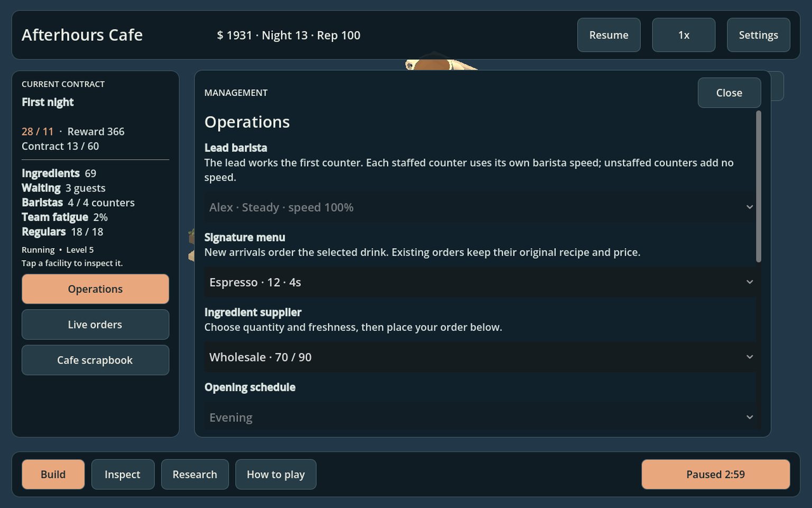812x508 pixels.
Task: Click the "CURRENT CONTRACT" label
Action: 63,84
